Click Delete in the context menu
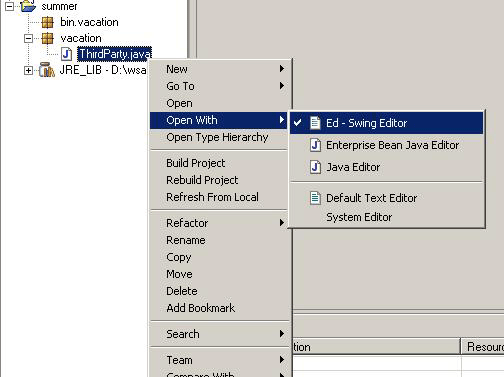This screenshot has width=504, height=377. pyautogui.click(x=182, y=291)
